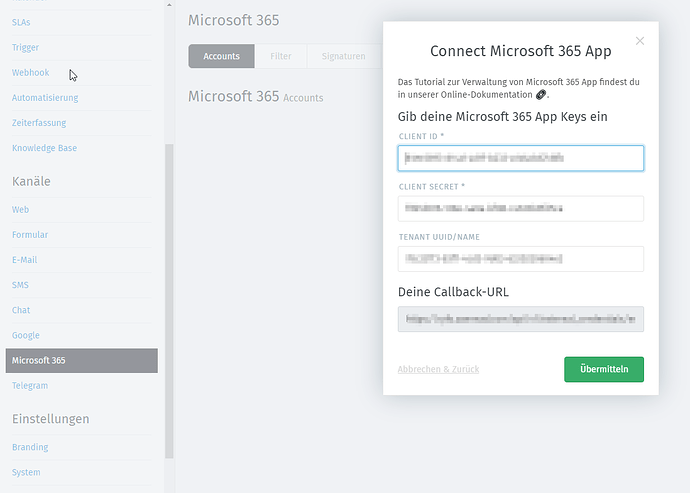Open Automatisierung in sidebar
This screenshot has width=690, height=493.
pos(45,98)
